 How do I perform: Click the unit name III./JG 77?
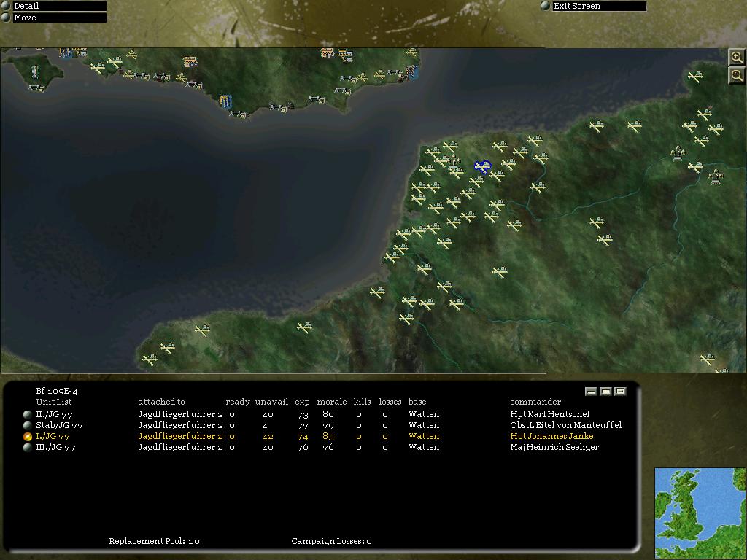(x=55, y=447)
